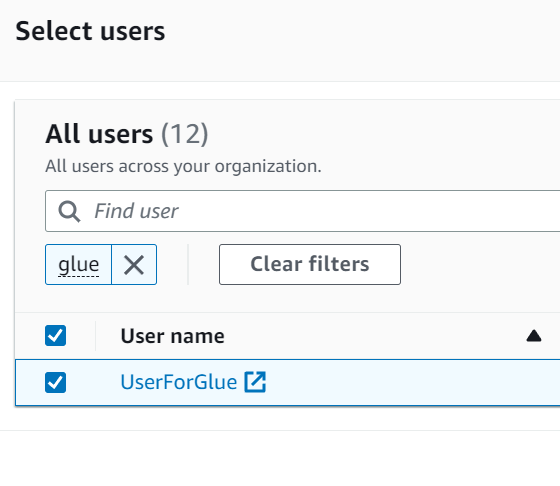
Task: Click the All users panel title
Action: (99, 134)
